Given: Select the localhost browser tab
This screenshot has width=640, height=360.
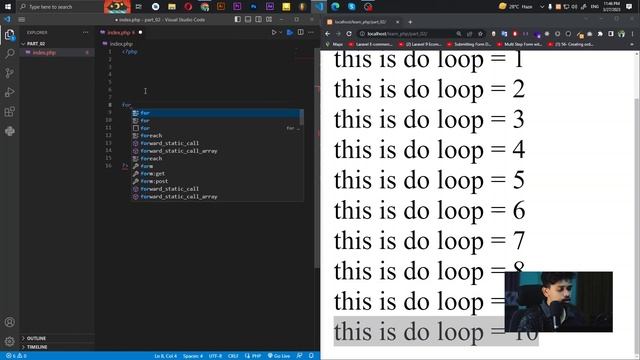Looking at the screenshot, I should point(362,22).
